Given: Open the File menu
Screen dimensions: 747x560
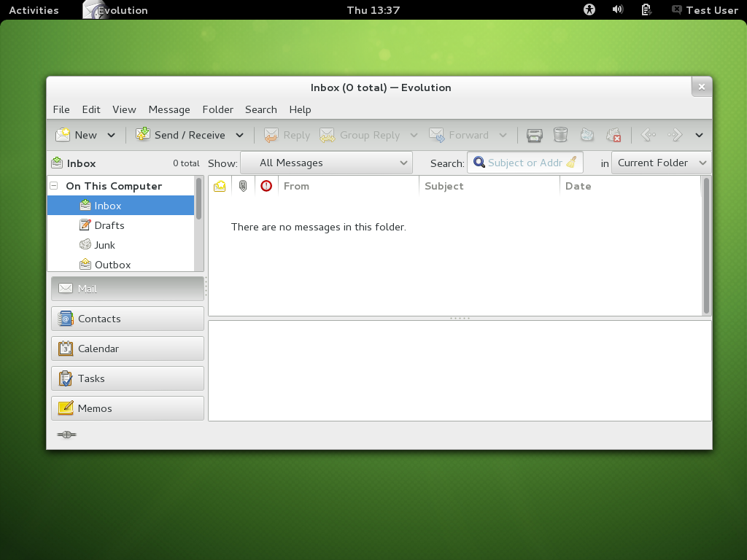Looking at the screenshot, I should coord(61,109).
